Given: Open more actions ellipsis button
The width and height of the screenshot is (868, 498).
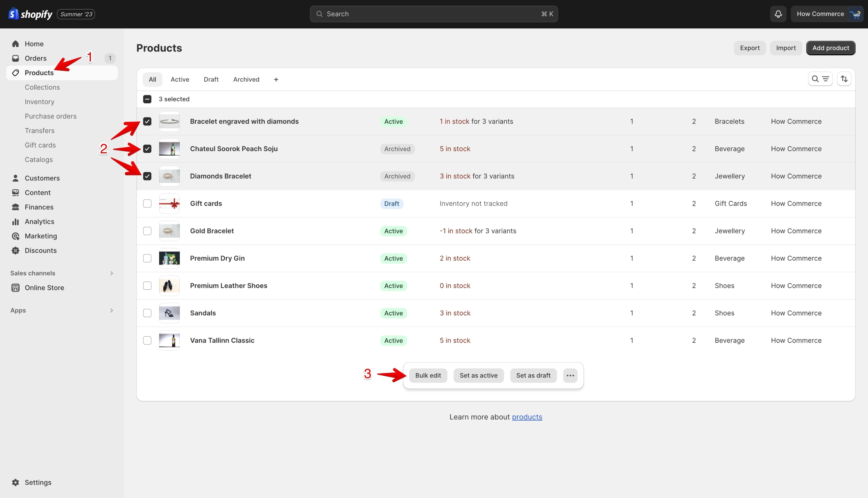Looking at the screenshot, I should [x=570, y=376].
